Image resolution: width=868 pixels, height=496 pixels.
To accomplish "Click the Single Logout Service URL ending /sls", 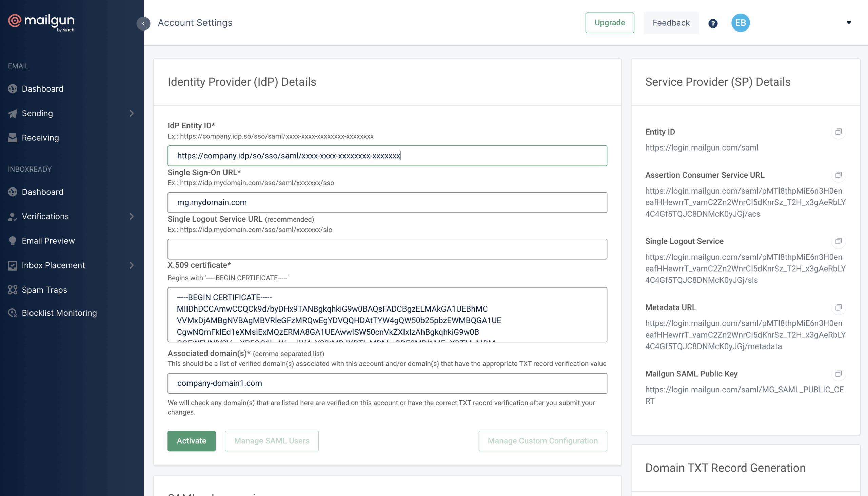I will point(745,269).
